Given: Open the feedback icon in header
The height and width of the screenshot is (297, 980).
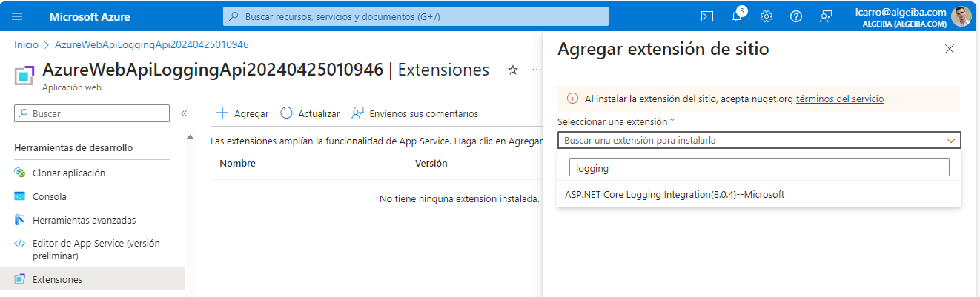Looking at the screenshot, I should click(826, 16).
